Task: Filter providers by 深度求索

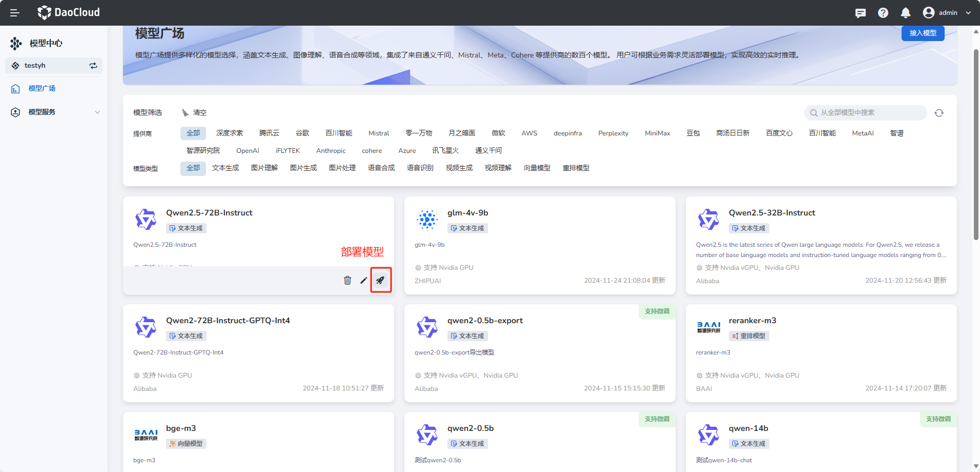Action: (x=230, y=133)
